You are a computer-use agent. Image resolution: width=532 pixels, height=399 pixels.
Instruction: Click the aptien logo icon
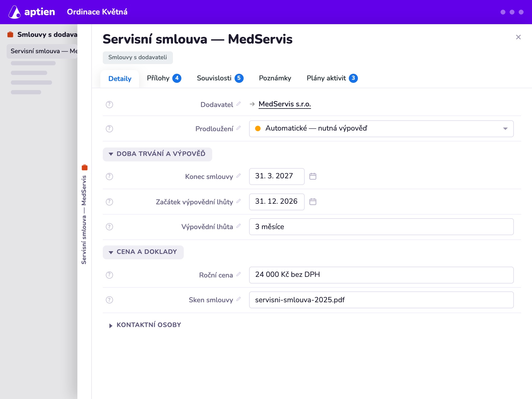point(15,12)
